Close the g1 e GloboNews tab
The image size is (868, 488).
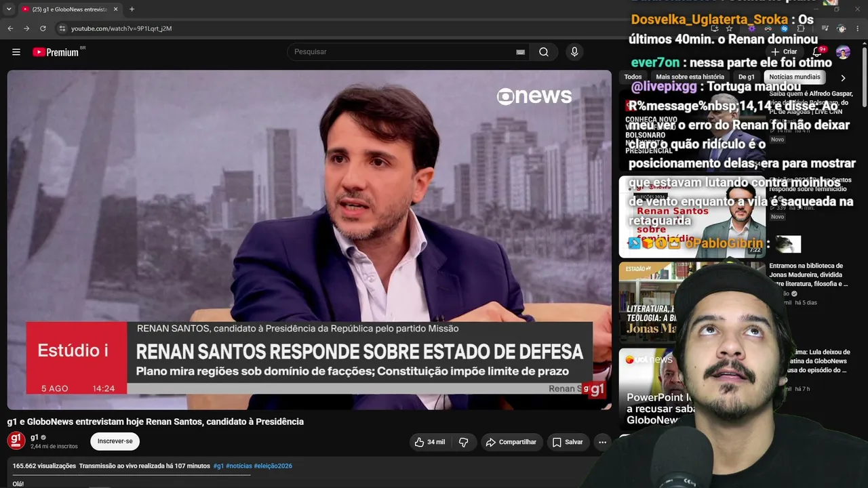click(115, 9)
